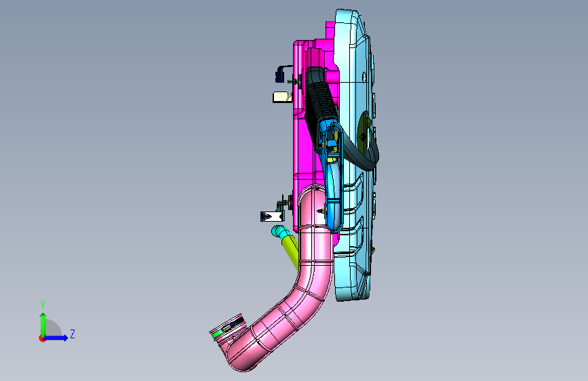The width and height of the screenshot is (588, 381).
Task: Select the olive oval part on cover
Action: pyautogui.click(x=364, y=133)
